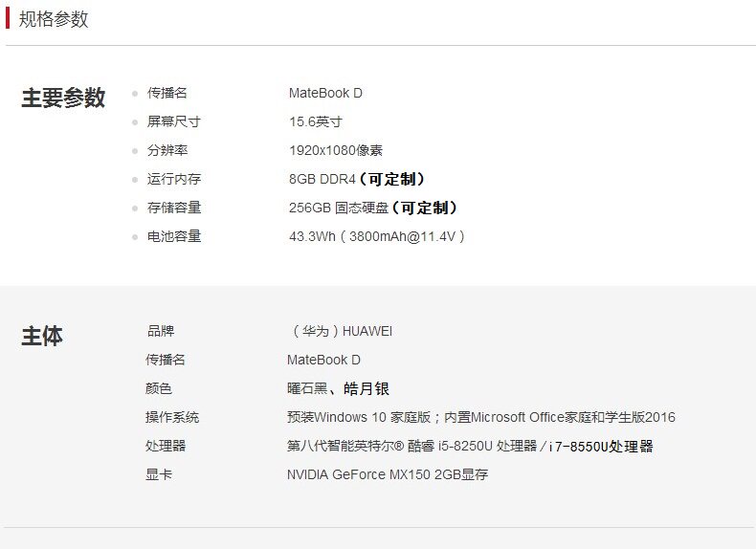This screenshot has width=756, height=549.
Task: Select the 主要参数 section title
Action: coord(63,98)
